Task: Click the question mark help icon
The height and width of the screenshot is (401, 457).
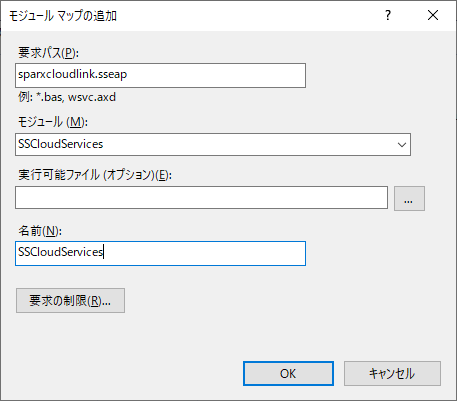Action: (x=388, y=15)
